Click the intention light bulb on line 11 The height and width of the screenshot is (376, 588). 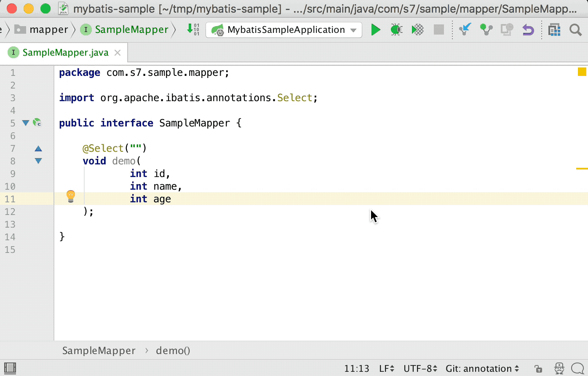(x=71, y=196)
